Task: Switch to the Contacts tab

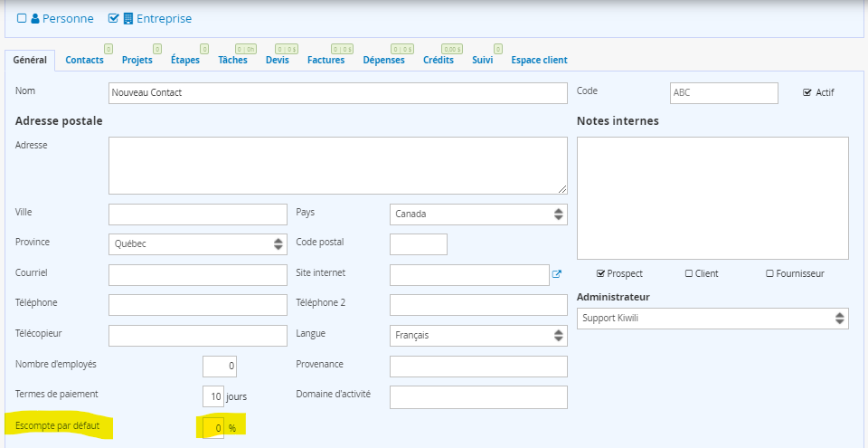Action: pos(84,61)
